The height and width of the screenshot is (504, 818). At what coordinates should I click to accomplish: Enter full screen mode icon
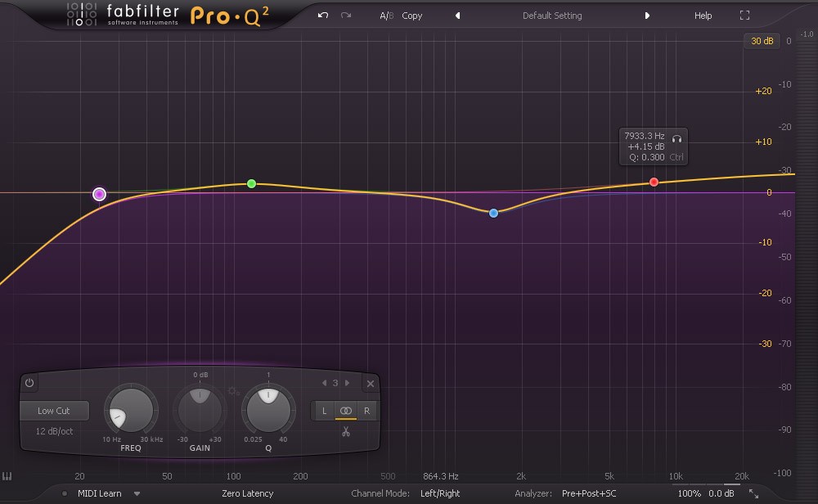click(x=744, y=15)
